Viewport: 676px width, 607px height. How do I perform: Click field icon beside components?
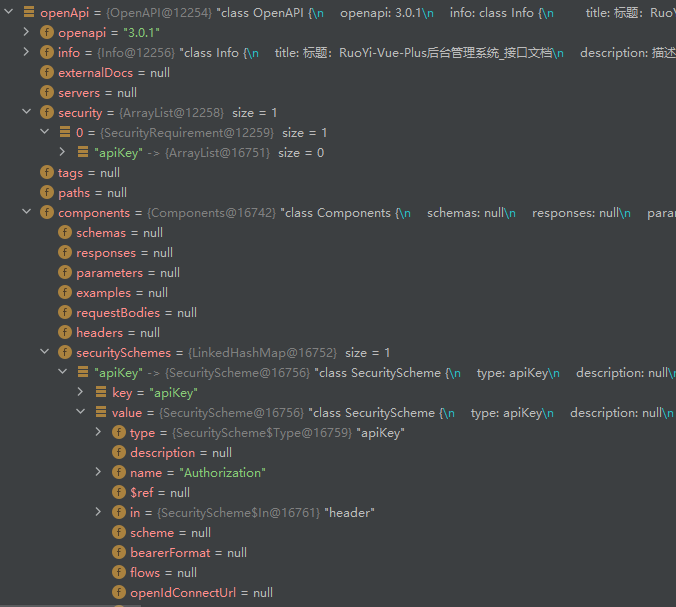47,213
